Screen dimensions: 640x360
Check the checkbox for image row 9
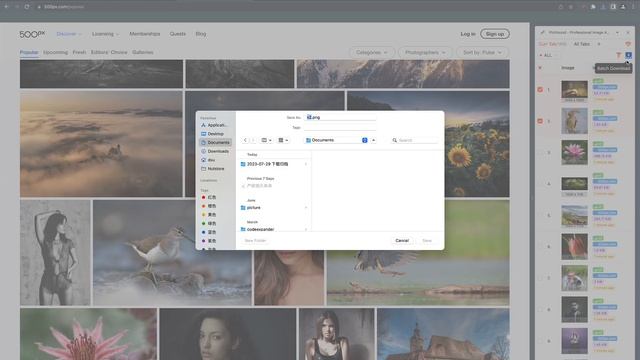click(x=540, y=341)
